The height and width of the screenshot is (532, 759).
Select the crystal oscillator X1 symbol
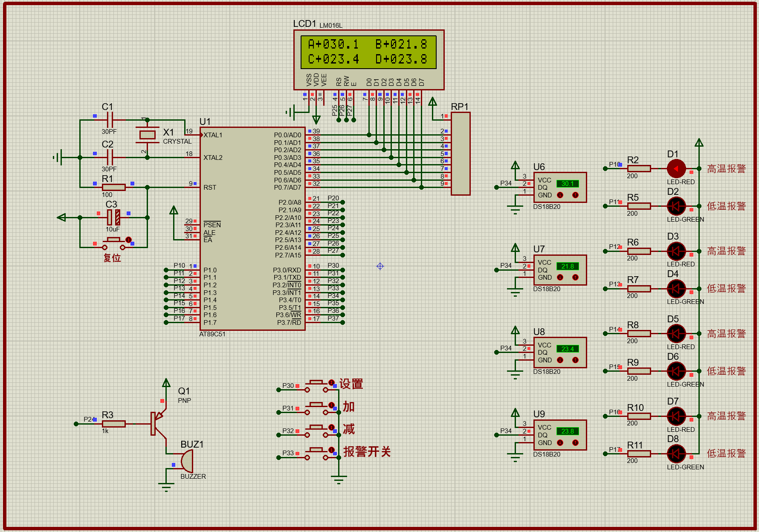tap(147, 135)
